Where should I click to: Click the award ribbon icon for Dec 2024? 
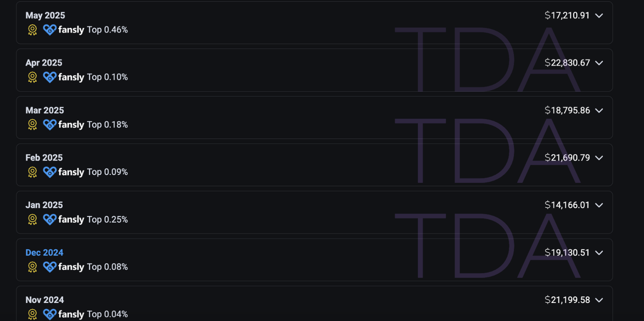[32, 267]
